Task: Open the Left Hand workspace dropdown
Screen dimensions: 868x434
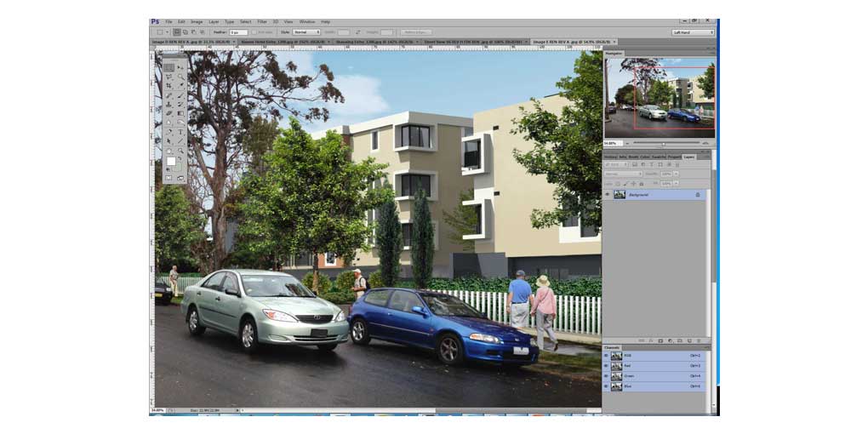Action: pos(693,32)
